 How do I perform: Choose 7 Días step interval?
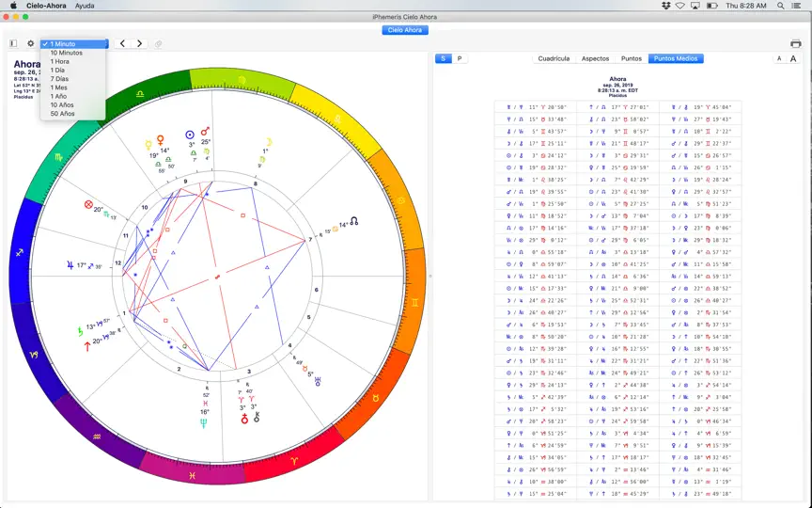coord(73,79)
